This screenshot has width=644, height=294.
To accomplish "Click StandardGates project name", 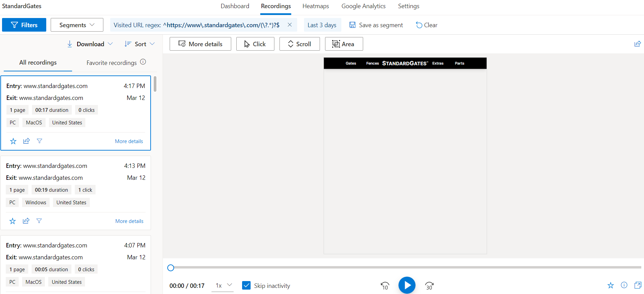I will tap(22, 6).
